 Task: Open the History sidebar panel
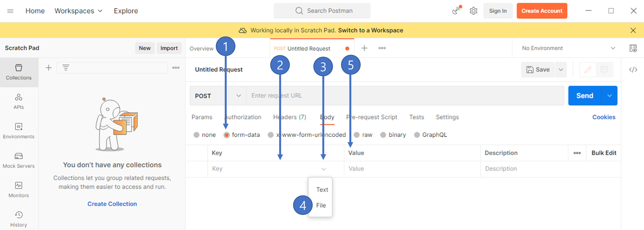pyautogui.click(x=19, y=219)
